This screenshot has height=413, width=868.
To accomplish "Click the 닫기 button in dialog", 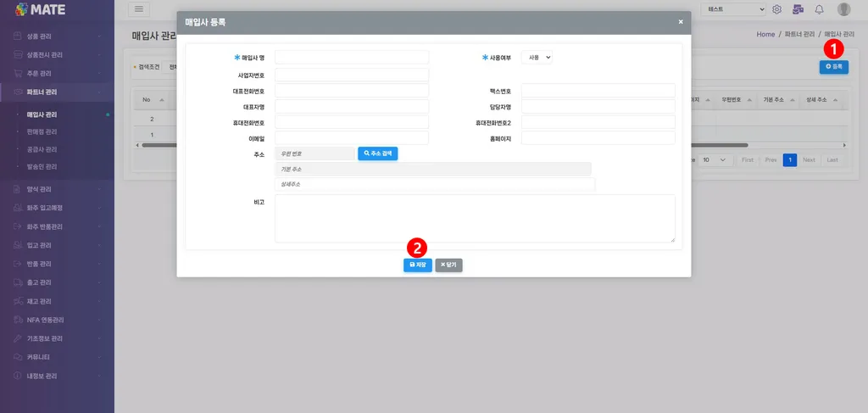I will (448, 265).
